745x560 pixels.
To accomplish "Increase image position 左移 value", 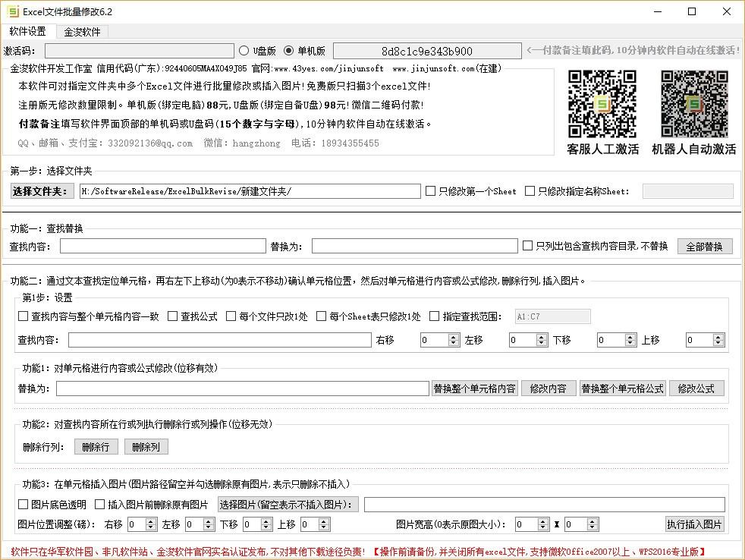I will tap(209, 521).
